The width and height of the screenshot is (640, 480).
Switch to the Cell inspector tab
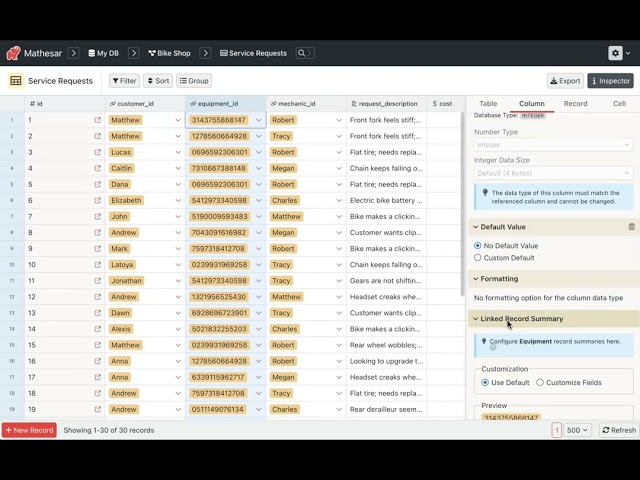click(x=619, y=104)
